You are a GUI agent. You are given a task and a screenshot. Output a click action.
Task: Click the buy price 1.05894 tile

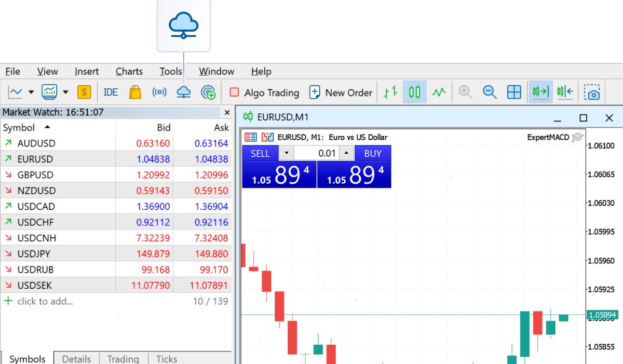click(x=354, y=174)
